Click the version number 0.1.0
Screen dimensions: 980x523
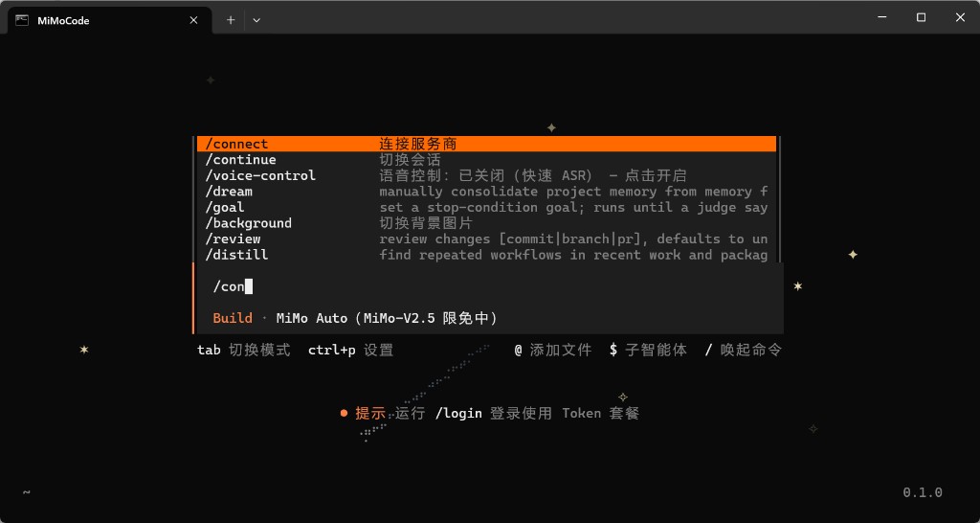923,492
